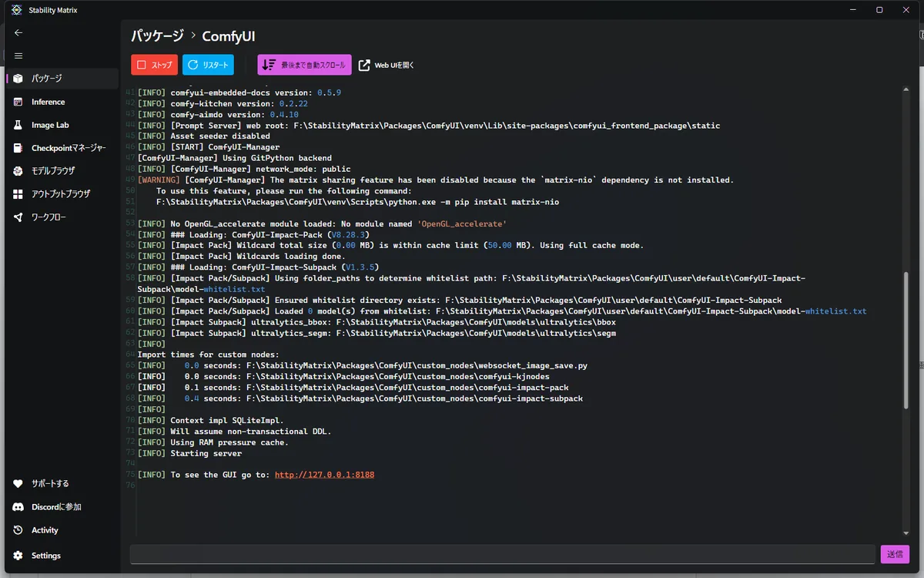The width and height of the screenshot is (924, 578).
Task: Toggle 最後まで自動スクロール auto-scroll
Action: [304, 65]
